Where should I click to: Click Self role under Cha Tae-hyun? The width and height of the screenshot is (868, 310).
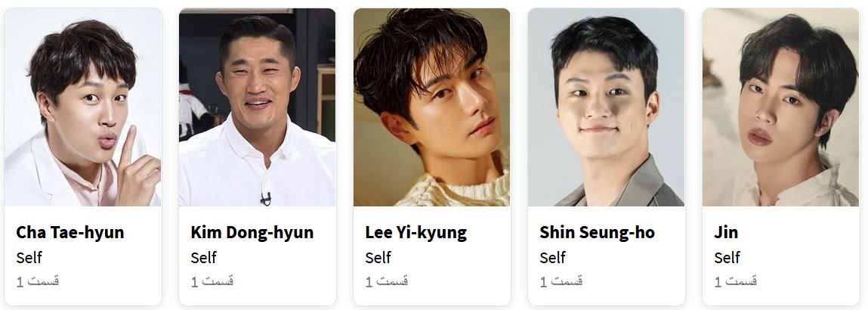coord(29,258)
